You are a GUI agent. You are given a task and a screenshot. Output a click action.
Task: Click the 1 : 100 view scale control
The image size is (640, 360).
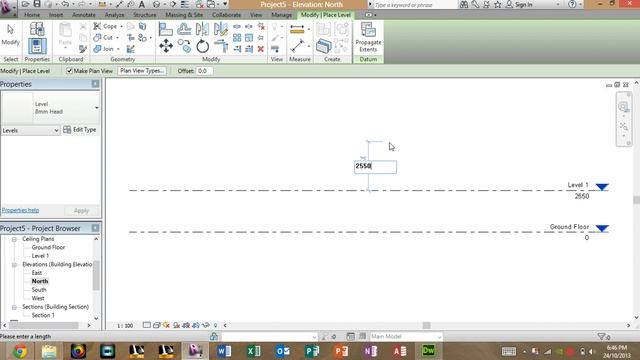[125, 326]
